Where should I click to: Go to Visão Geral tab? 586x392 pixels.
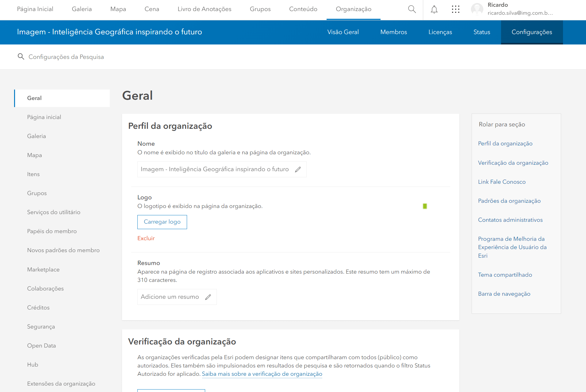pos(343,32)
